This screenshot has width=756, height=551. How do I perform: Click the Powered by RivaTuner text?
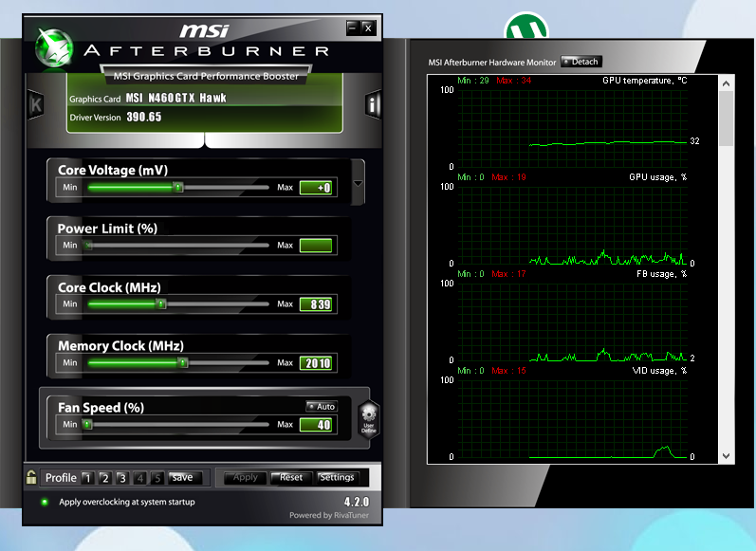coord(329,515)
